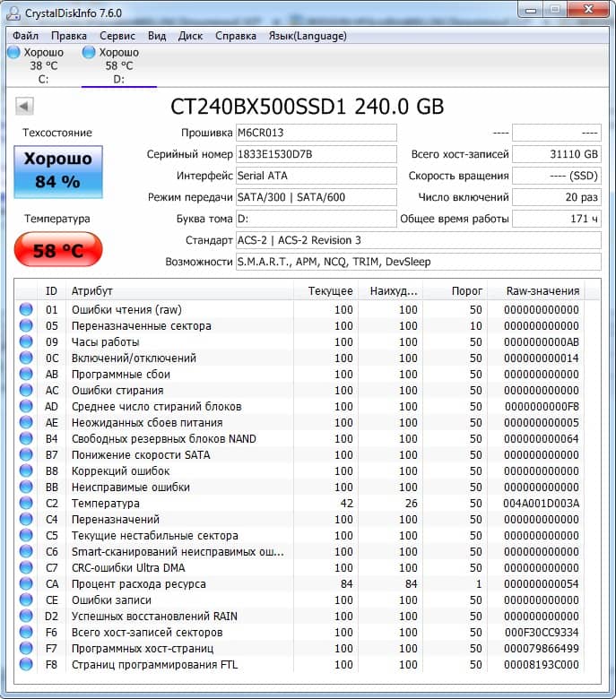Click status orb for Всего хост-записей секторов

pos(26,632)
